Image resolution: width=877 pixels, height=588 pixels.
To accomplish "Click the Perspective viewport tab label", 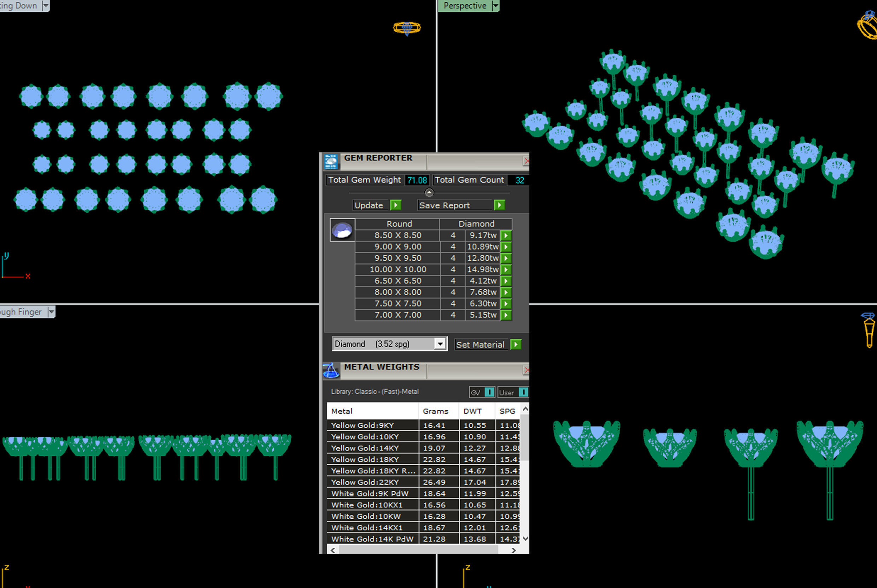I will point(465,6).
